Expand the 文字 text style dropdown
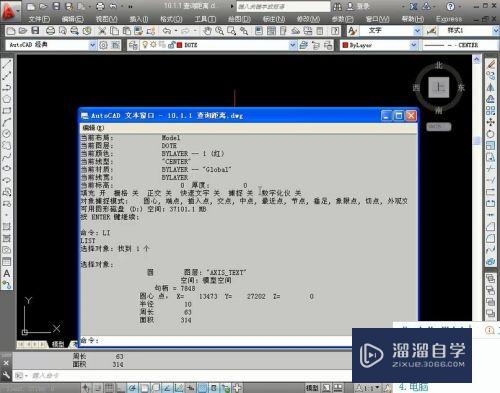The image size is (500, 393). point(417,31)
